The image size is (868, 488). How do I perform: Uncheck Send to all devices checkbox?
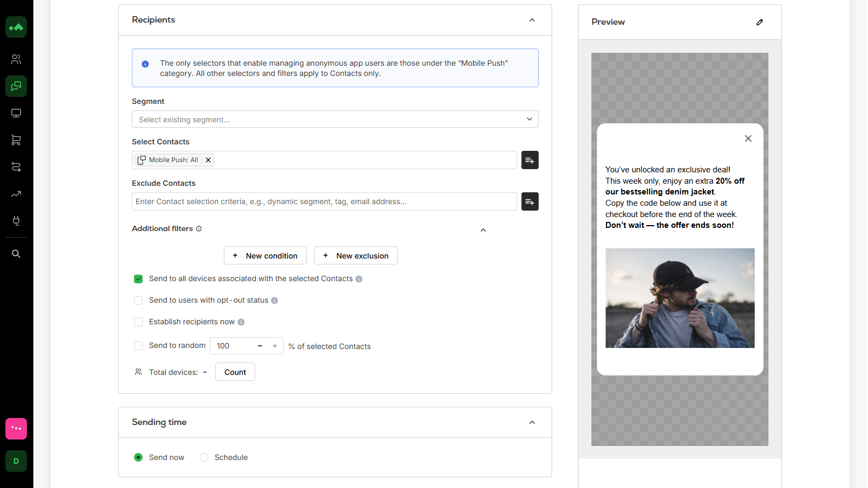pyautogui.click(x=138, y=279)
